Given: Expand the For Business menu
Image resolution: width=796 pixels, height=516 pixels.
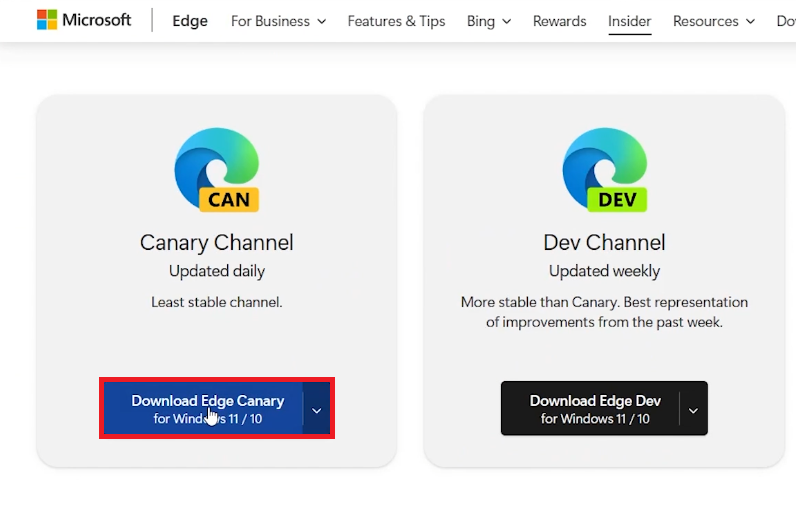Looking at the screenshot, I should (x=278, y=21).
